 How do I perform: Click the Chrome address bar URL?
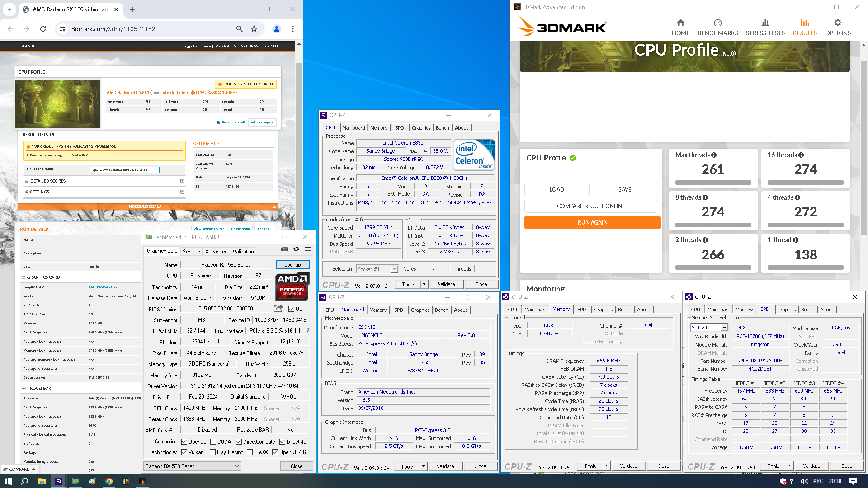point(113,29)
